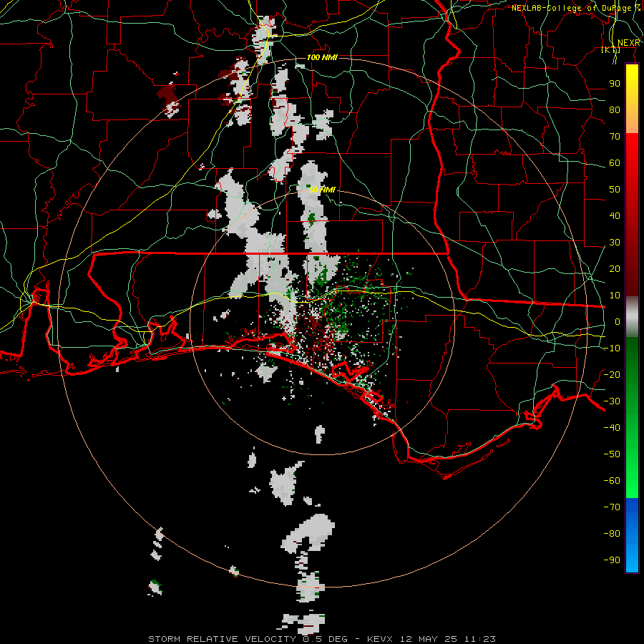Click the 90 value on the velocity scale
The height and width of the screenshot is (644, 644).
click(615, 84)
